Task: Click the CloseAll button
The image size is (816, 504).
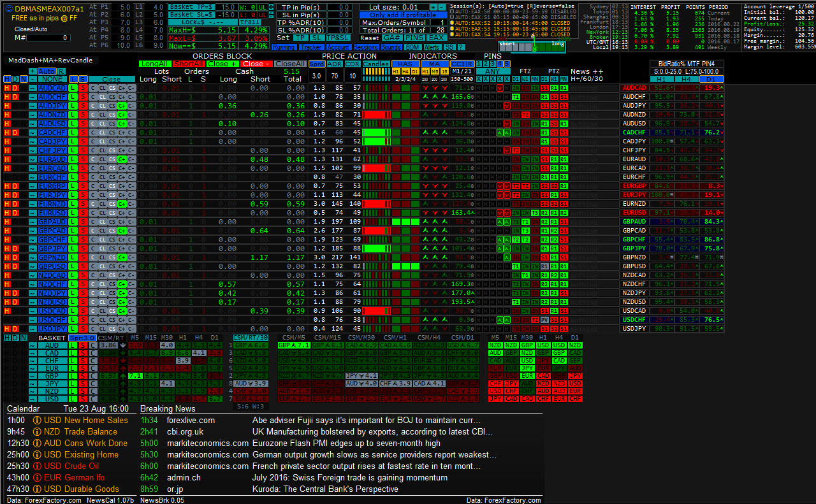Action: 290,64
